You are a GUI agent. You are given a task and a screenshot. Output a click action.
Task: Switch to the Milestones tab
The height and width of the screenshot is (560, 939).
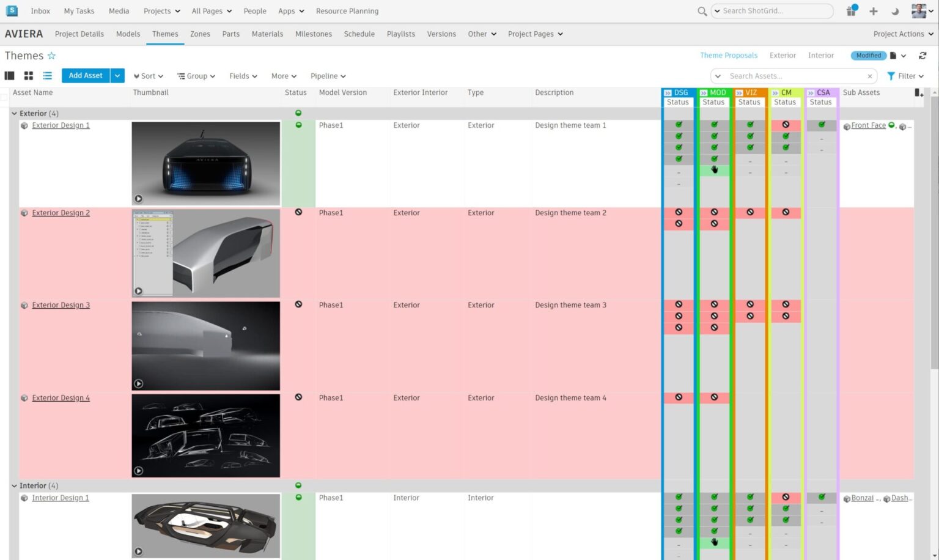click(x=314, y=34)
